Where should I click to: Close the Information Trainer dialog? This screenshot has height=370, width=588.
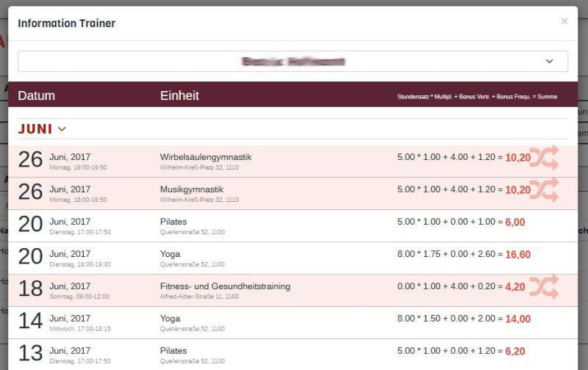pos(564,21)
